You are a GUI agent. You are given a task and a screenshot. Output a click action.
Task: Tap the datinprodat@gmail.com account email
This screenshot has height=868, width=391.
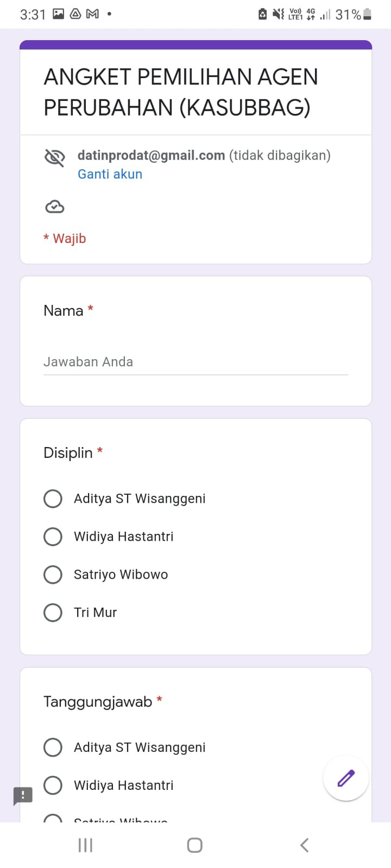tap(151, 156)
